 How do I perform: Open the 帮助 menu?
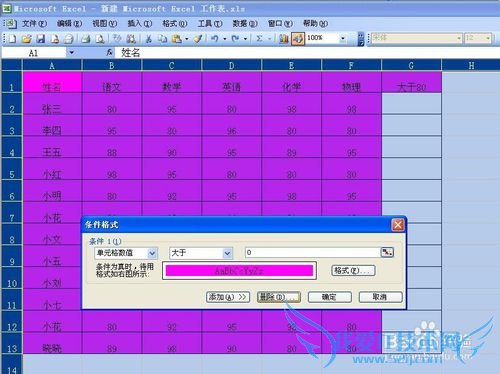coord(315,23)
